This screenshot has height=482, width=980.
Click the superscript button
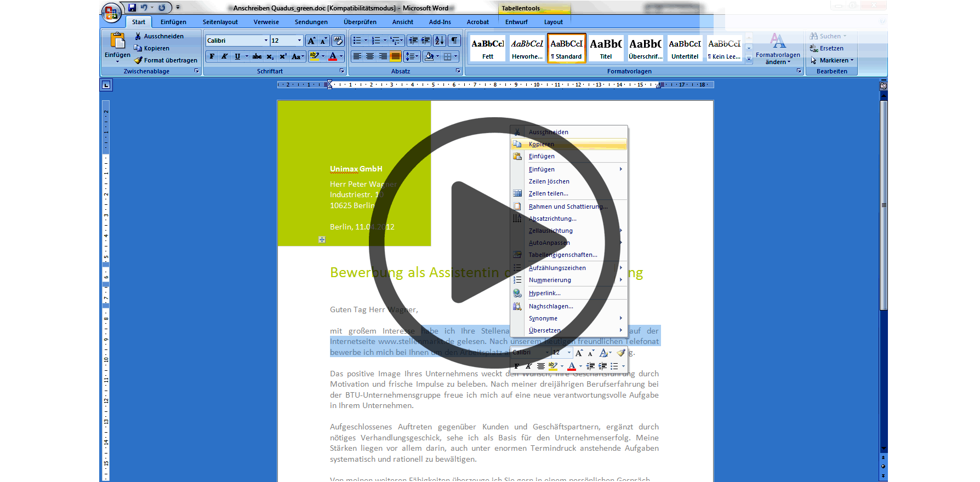(x=283, y=56)
